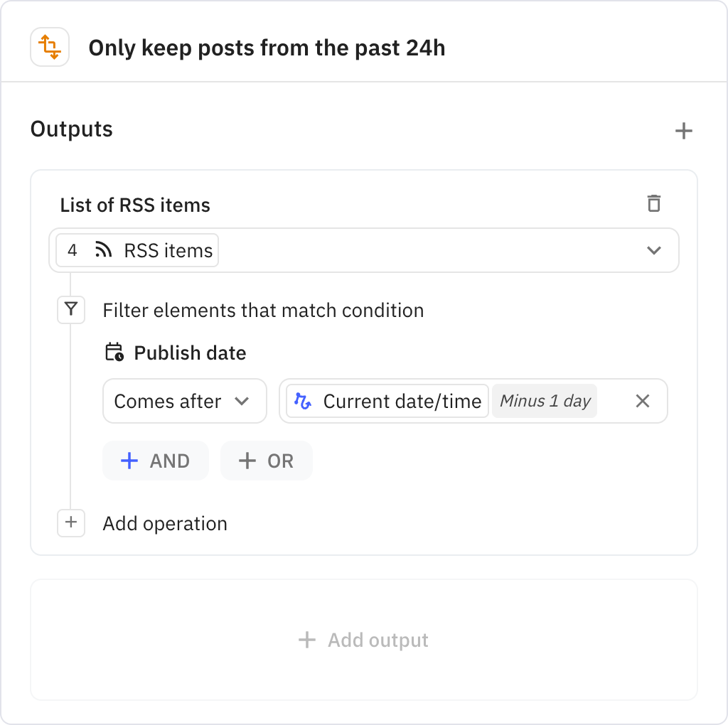Click the Add operation plus icon
Image resolution: width=728 pixels, height=725 pixels.
(x=71, y=523)
